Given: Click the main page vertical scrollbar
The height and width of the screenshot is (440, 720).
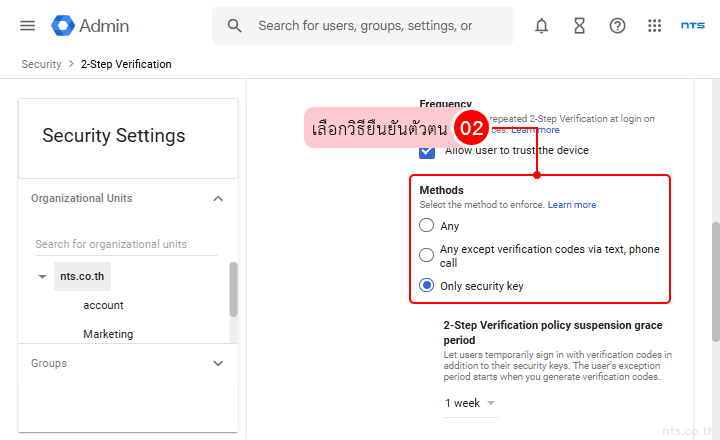Looking at the screenshot, I should tap(716, 282).
